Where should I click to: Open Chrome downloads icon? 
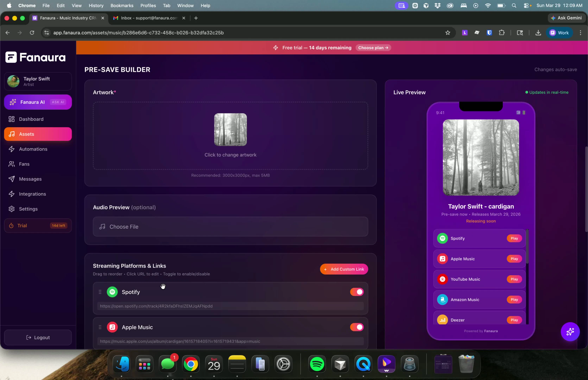click(538, 33)
